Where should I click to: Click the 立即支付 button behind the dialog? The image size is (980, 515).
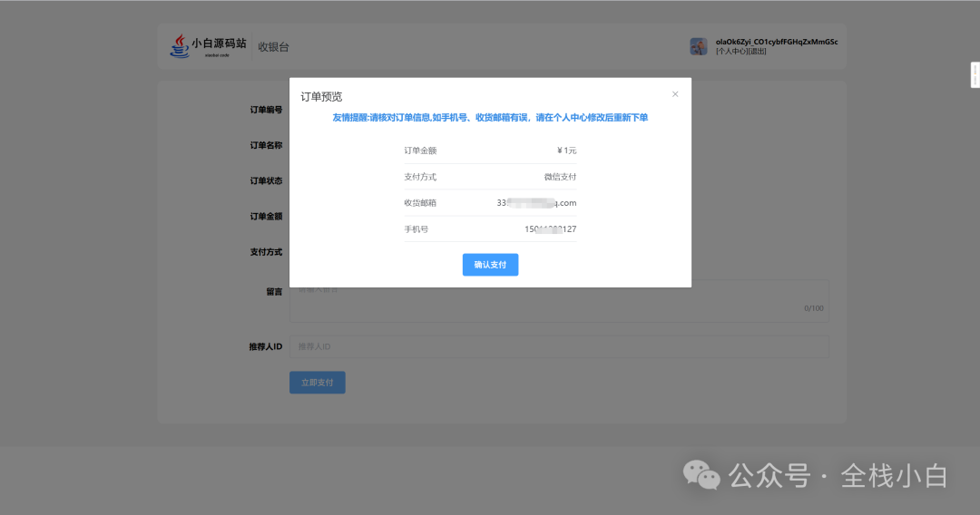click(318, 383)
